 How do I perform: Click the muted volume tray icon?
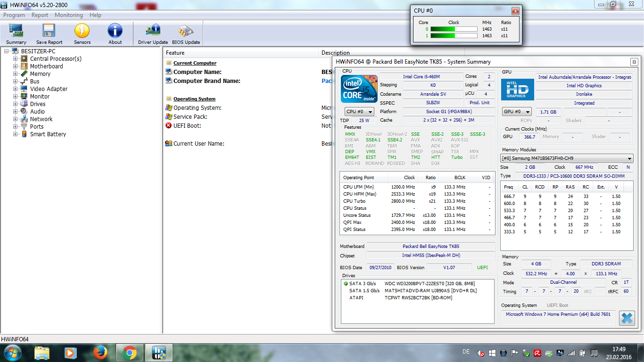(x=481, y=353)
